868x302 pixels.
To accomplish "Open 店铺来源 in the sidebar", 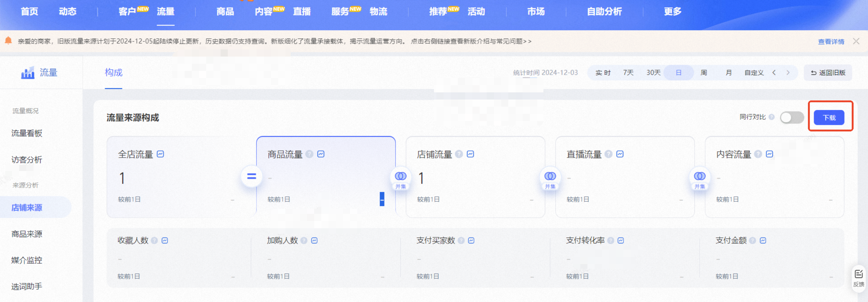I will (27, 208).
